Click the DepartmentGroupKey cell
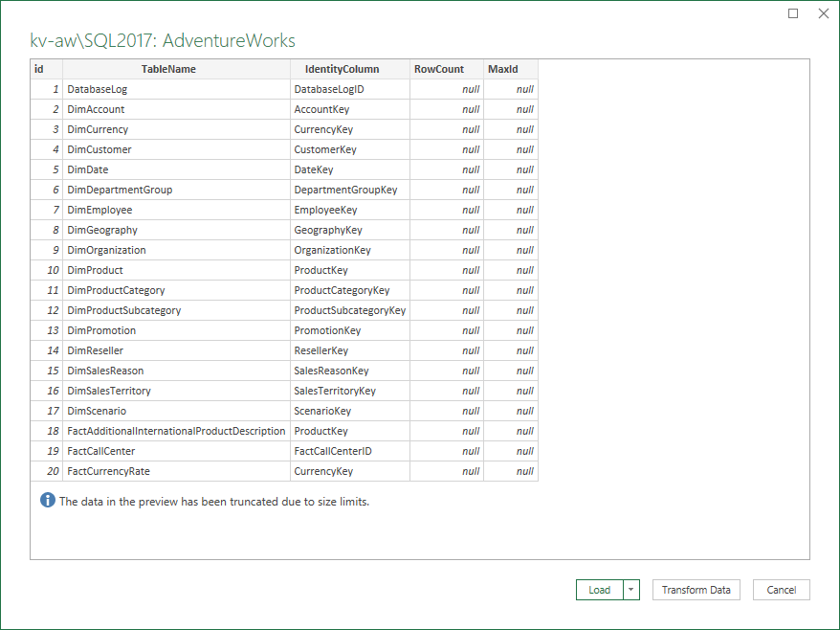Viewport: 840px width, 630px height. 350,190
